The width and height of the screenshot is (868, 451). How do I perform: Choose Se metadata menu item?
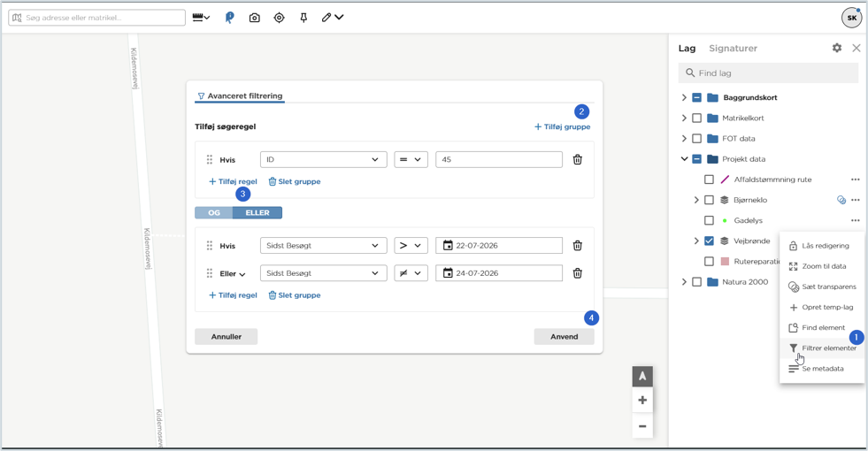point(821,369)
